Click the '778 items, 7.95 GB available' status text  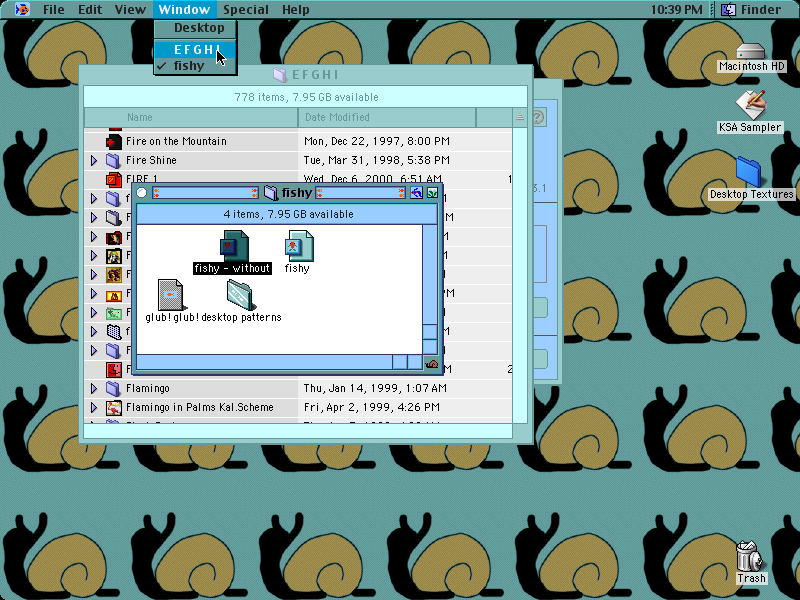point(306,97)
